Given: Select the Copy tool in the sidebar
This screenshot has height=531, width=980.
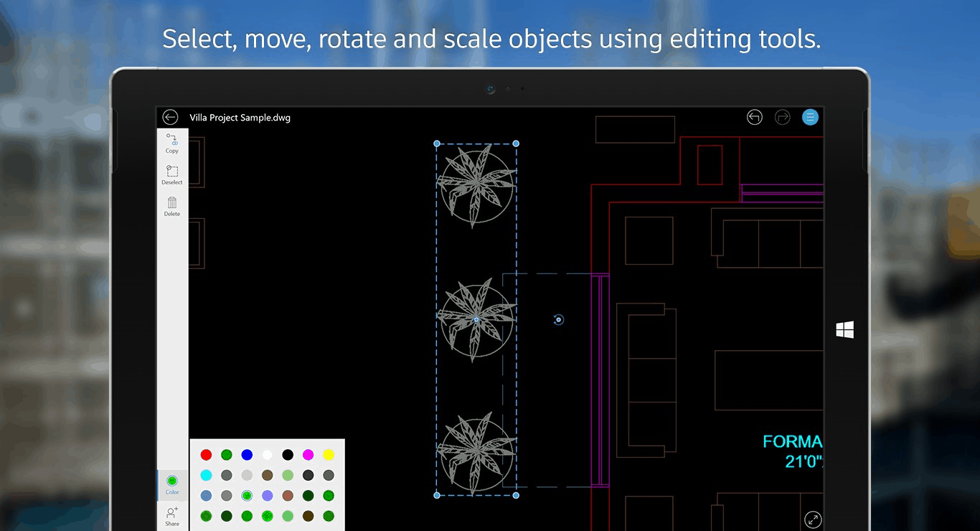Looking at the screenshot, I should (172, 142).
